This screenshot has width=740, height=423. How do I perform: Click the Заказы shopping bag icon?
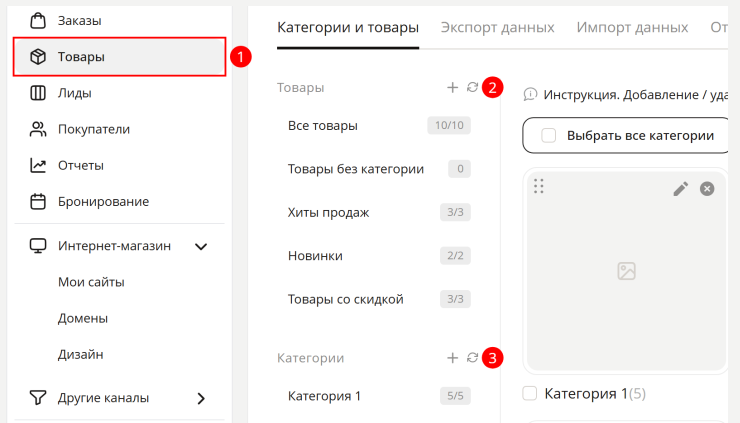38,21
